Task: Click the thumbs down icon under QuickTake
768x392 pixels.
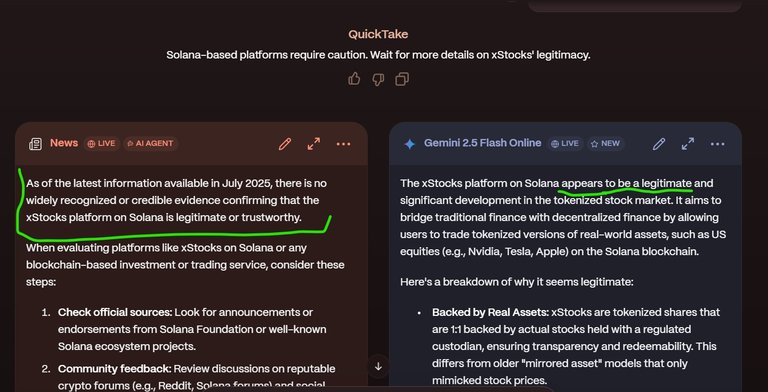Action: (x=378, y=79)
